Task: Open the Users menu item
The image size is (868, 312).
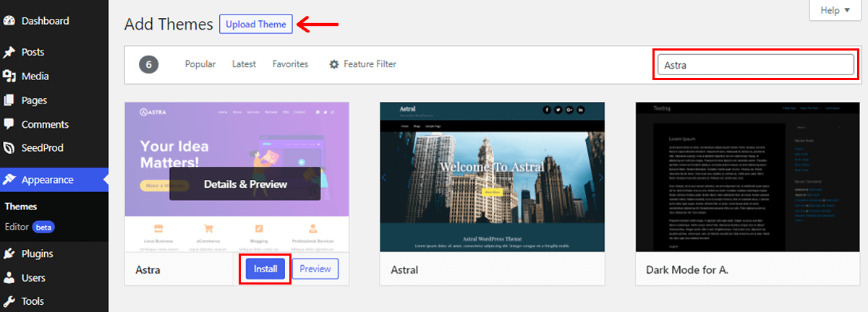Action: click(54, 277)
